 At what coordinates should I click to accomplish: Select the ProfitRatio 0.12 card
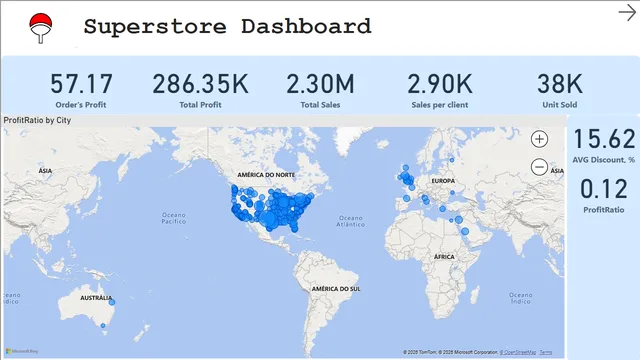pos(604,196)
